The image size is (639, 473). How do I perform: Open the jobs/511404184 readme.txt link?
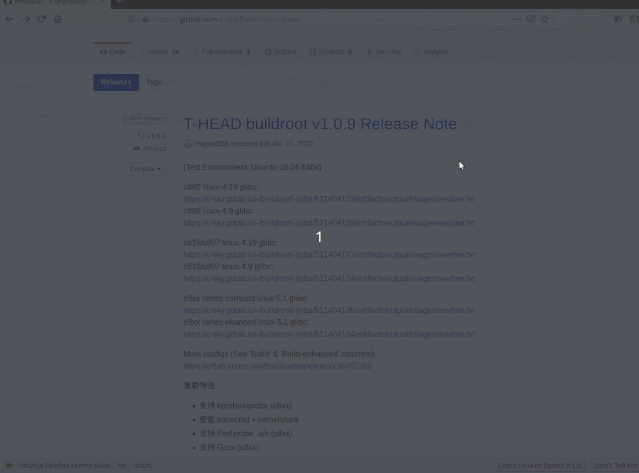coord(329,334)
